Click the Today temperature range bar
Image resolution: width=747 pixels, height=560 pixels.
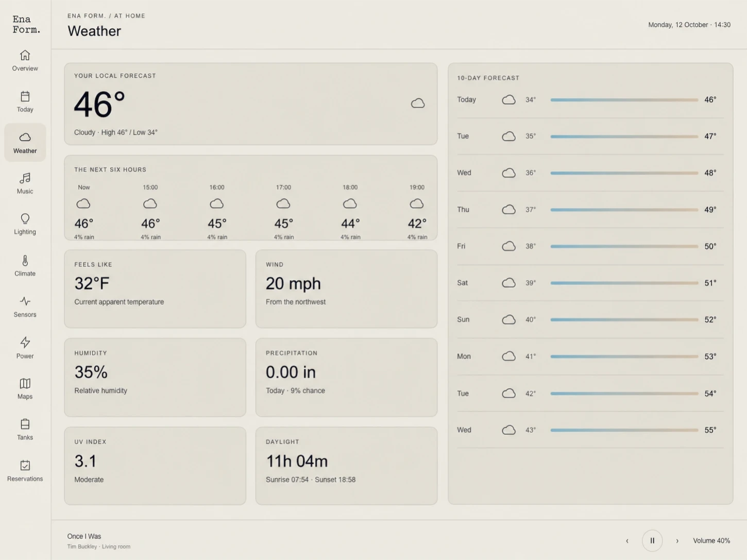click(624, 100)
